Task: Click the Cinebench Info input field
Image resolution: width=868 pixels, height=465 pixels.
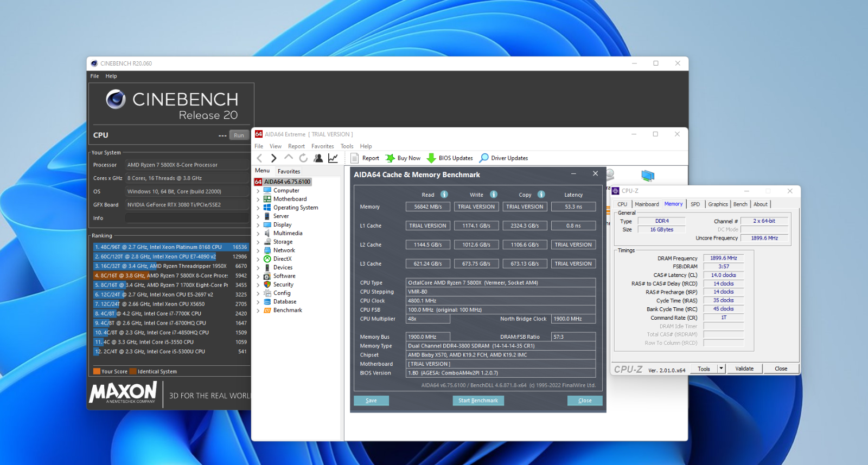Action: (187, 218)
